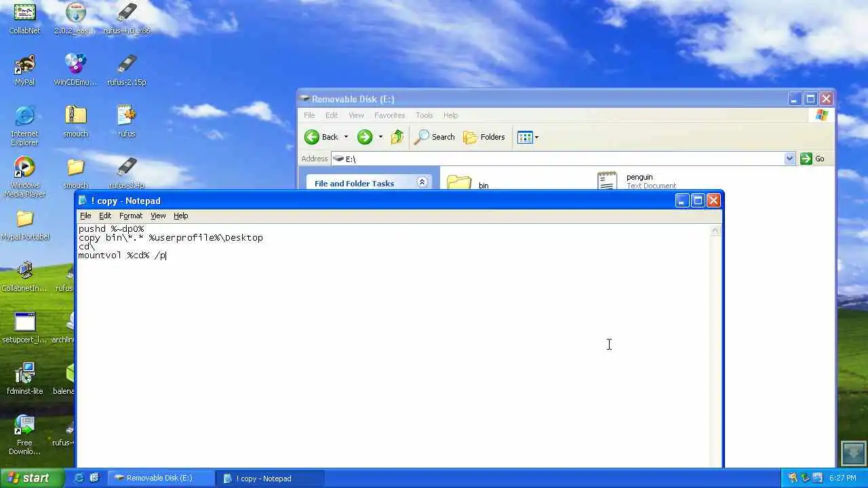Select the CollabnetIn... desktop icon
The width and height of the screenshot is (868, 488).
24,277
